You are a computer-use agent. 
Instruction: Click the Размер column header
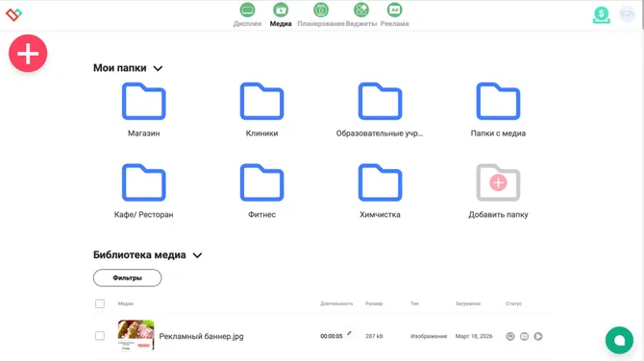click(374, 303)
